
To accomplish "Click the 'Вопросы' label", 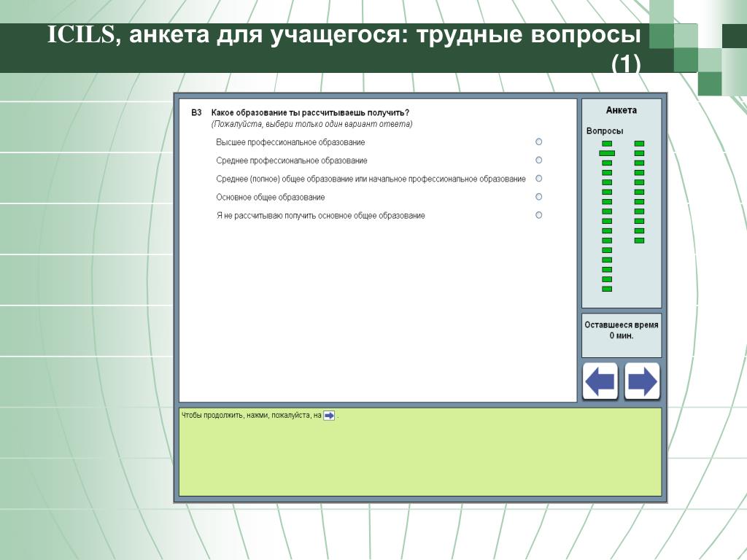I will coord(605,131).
